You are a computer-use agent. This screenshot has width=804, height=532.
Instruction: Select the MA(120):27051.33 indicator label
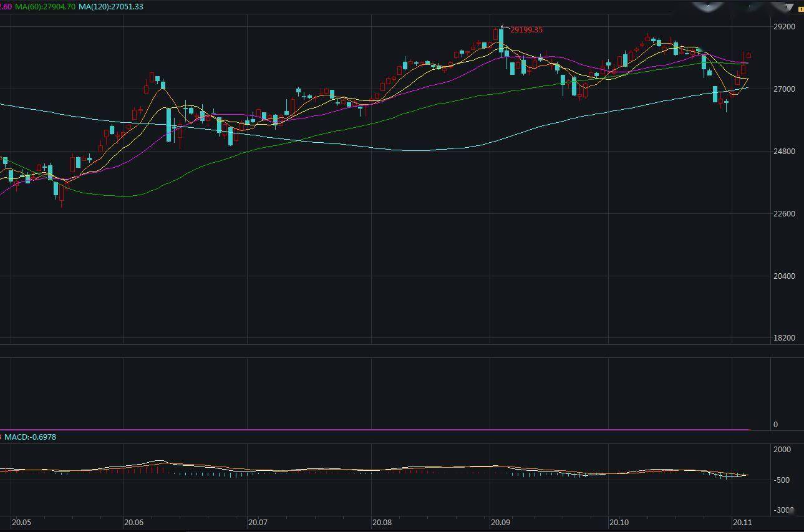pyautogui.click(x=111, y=6)
